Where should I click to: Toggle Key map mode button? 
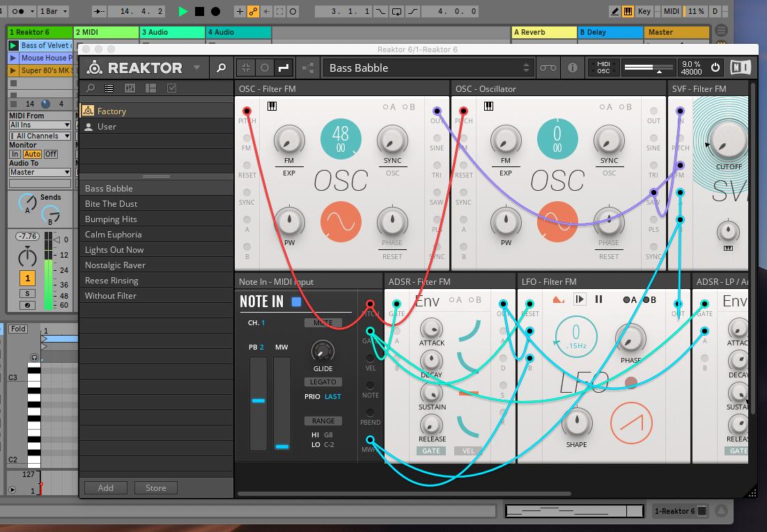[644, 11]
